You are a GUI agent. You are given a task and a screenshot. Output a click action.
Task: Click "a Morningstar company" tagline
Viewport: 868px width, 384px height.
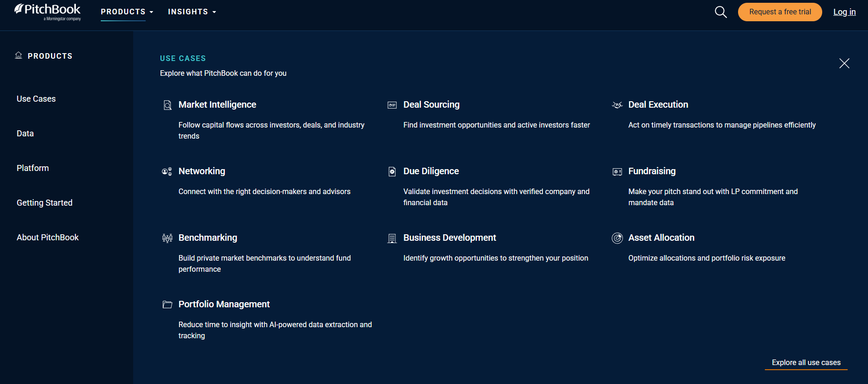coord(62,19)
